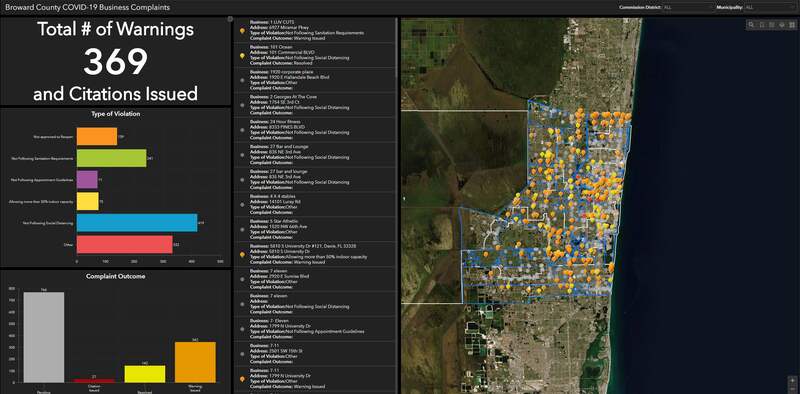Select the red Other violation bar
This screenshot has height=394, width=800.
tap(124, 244)
